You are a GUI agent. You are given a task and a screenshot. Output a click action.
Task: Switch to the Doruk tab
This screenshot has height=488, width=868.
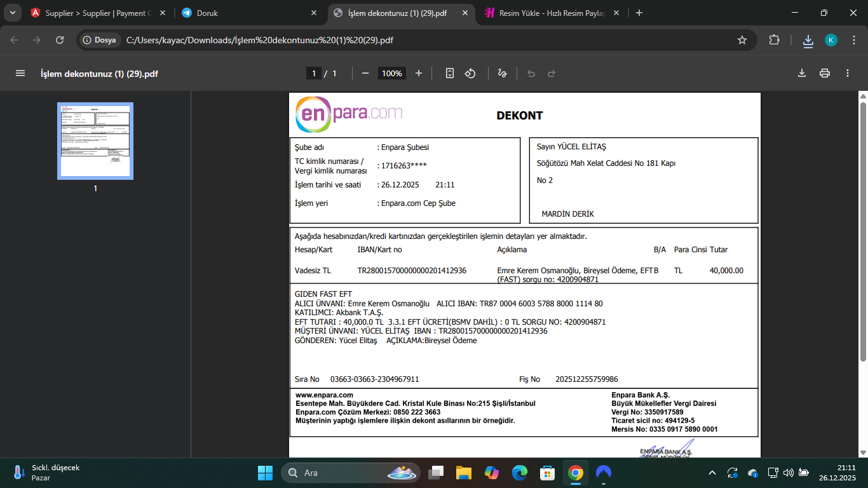250,13
